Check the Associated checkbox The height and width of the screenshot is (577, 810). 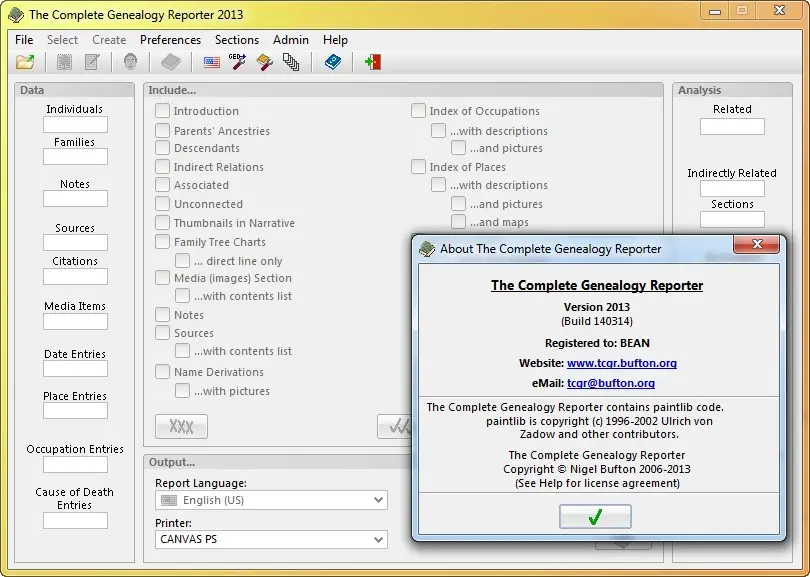[x=162, y=185]
